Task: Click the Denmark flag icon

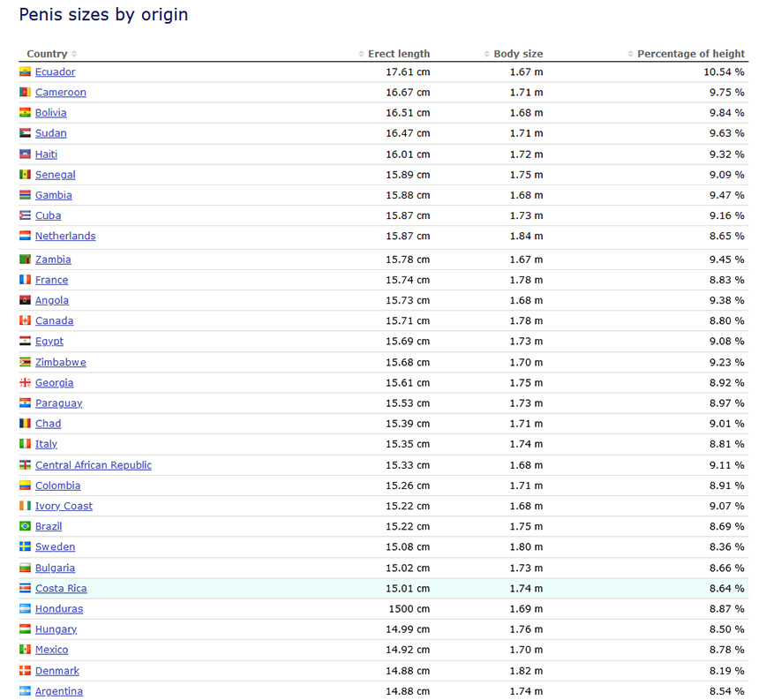Action: click(26, 671)
